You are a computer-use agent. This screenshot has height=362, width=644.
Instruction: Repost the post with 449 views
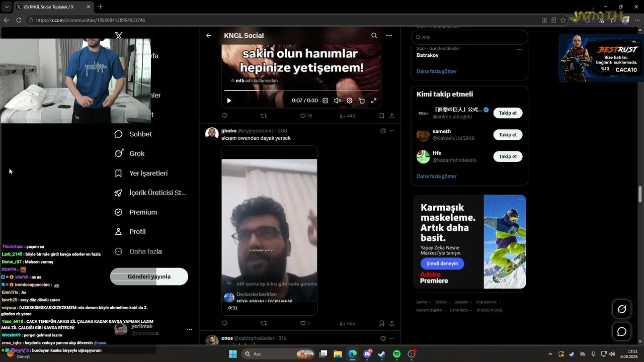tap(264, 116)
